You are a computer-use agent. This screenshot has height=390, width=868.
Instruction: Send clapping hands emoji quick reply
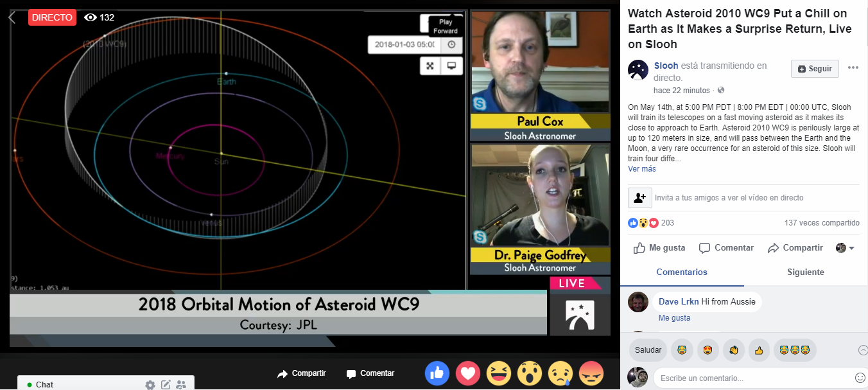733,350
